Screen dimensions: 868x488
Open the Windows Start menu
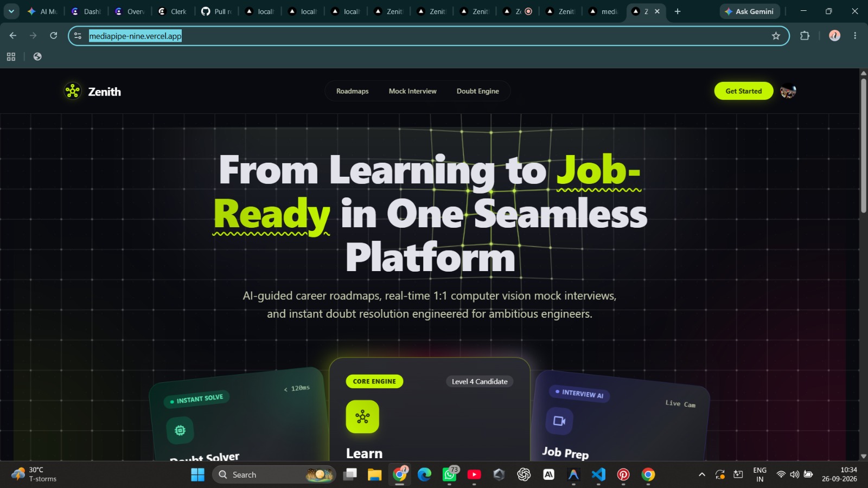coord(198,475)
